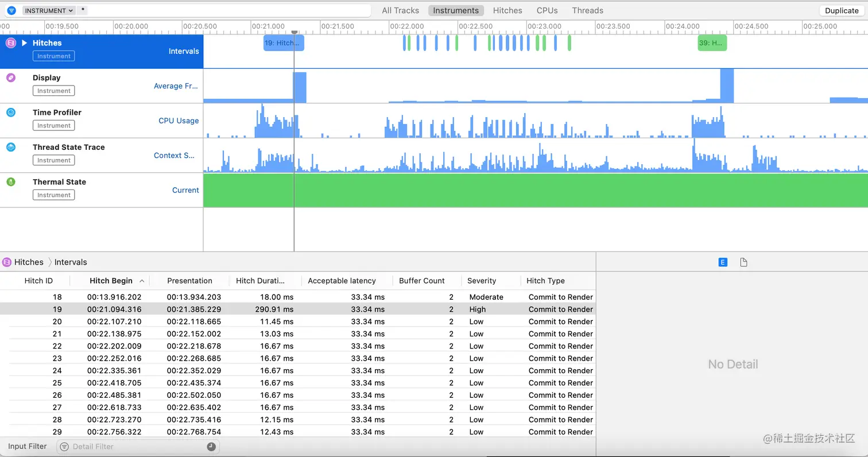Screen dimensions: 868x457
Task: Click Hitches in the detail breadcrumb
Action: [29, 262]
